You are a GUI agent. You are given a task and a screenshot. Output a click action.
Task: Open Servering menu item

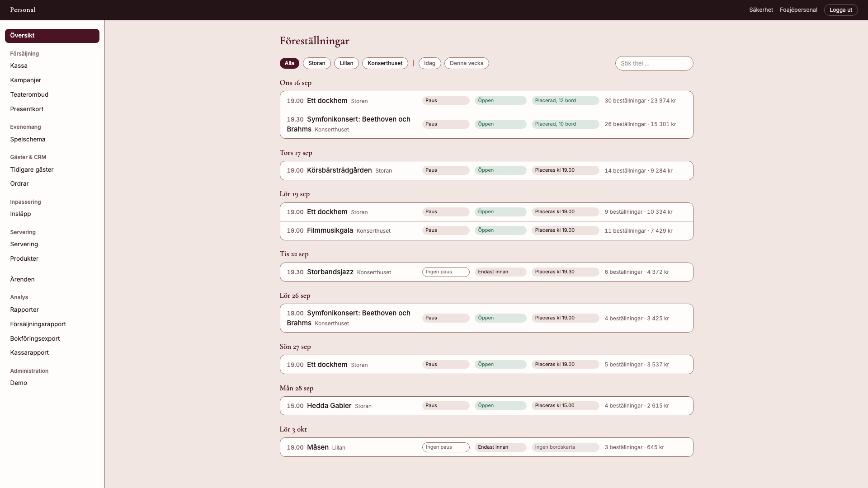click(x=52, y=244)
